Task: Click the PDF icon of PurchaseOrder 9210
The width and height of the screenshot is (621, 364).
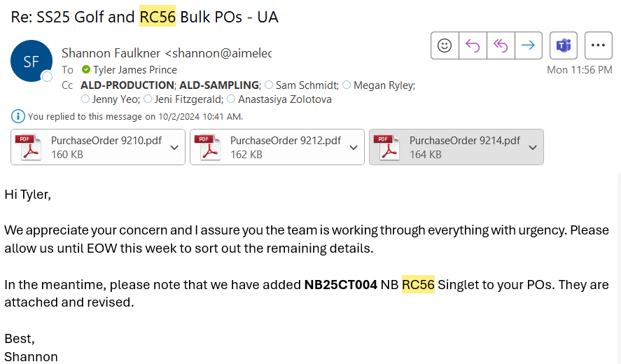Action: 28,147
